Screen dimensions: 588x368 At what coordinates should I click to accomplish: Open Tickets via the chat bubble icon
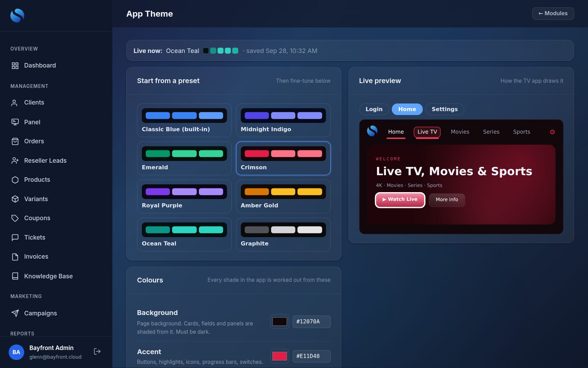click(x=15, y=237)
